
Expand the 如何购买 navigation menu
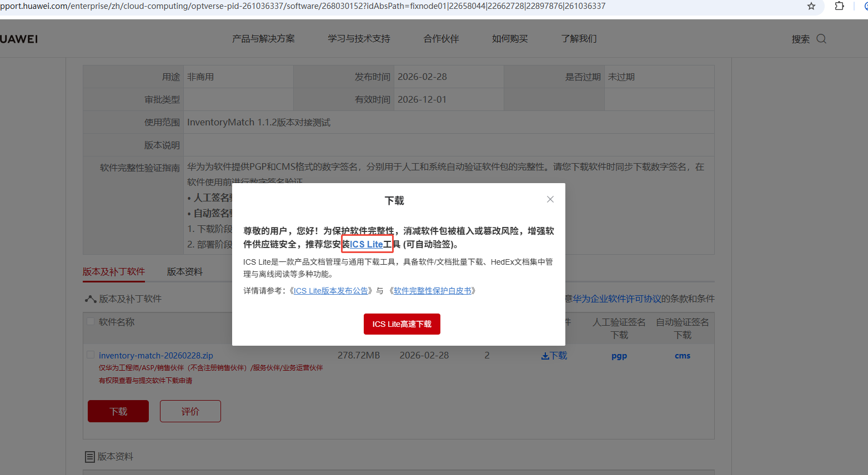[x=510, y=39]
